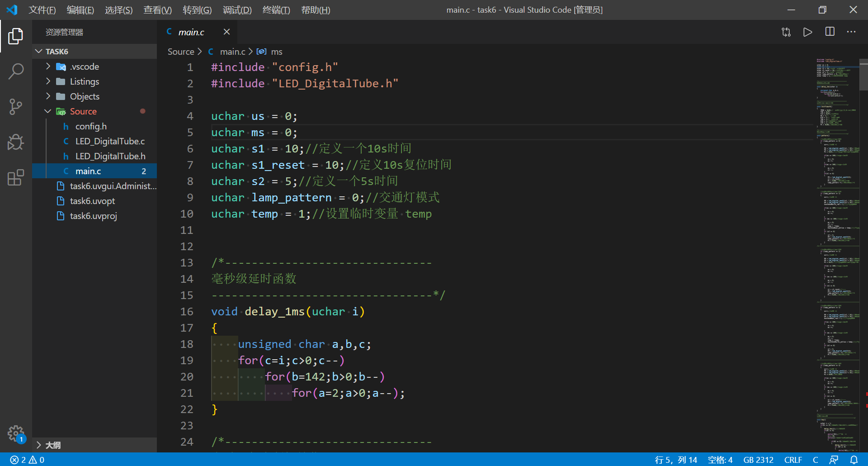Open LED_DigitalTube.c file
This screenshot has height=466, width=868.
pyautogui.click(x=95, y=141)
